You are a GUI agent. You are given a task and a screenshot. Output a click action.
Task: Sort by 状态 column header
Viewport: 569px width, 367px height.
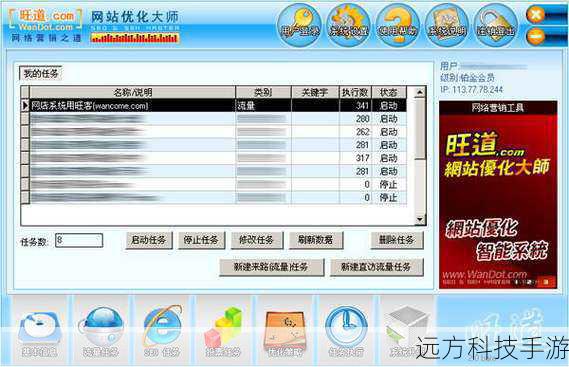(389, 92)
